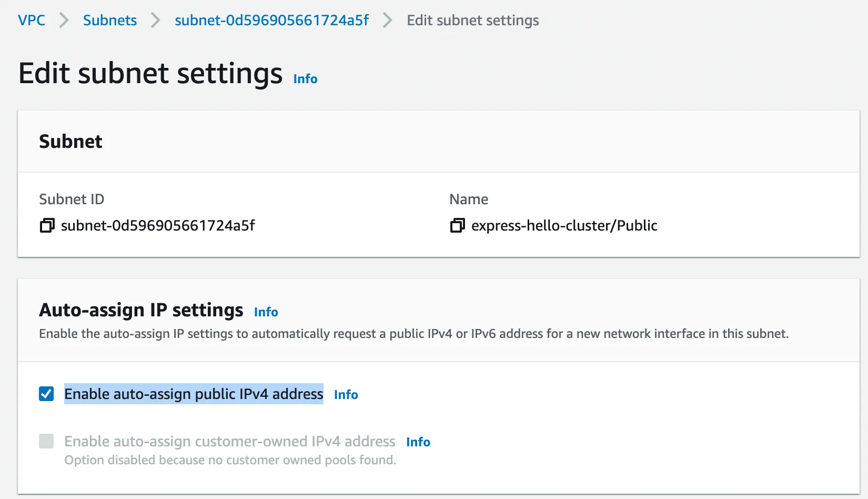The image size is (868, 499).
Task: Click the highlighted public IPv4 address label
Action: click(x=194, y=394)
